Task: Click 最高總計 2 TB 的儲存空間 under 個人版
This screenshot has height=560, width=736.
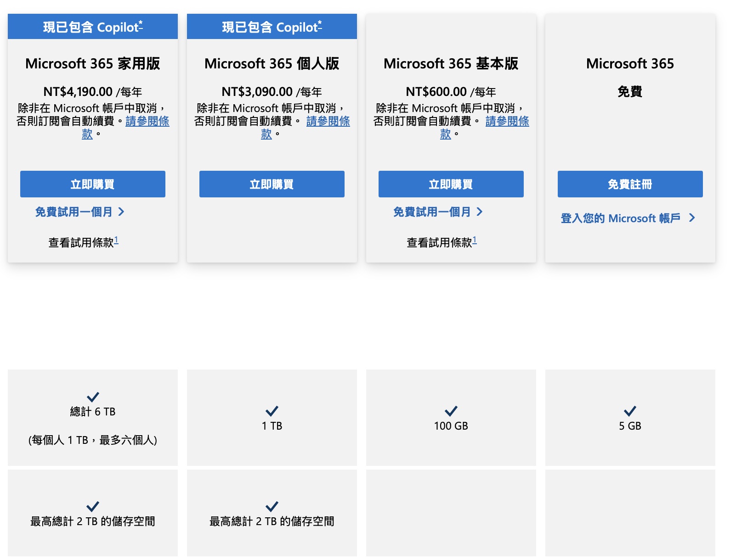Action: coord(272,521)
